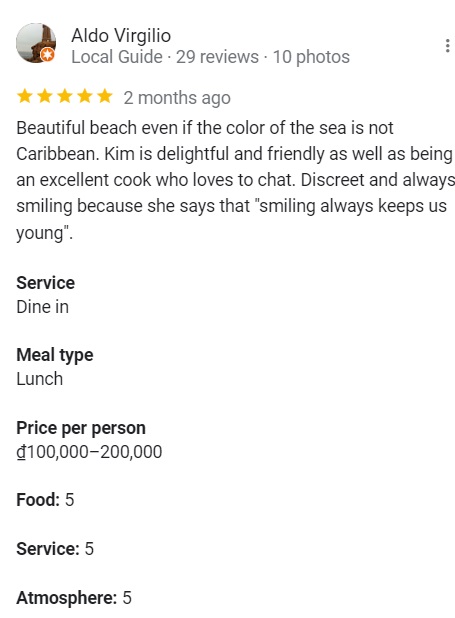Click the second rating star

(45, 96)
